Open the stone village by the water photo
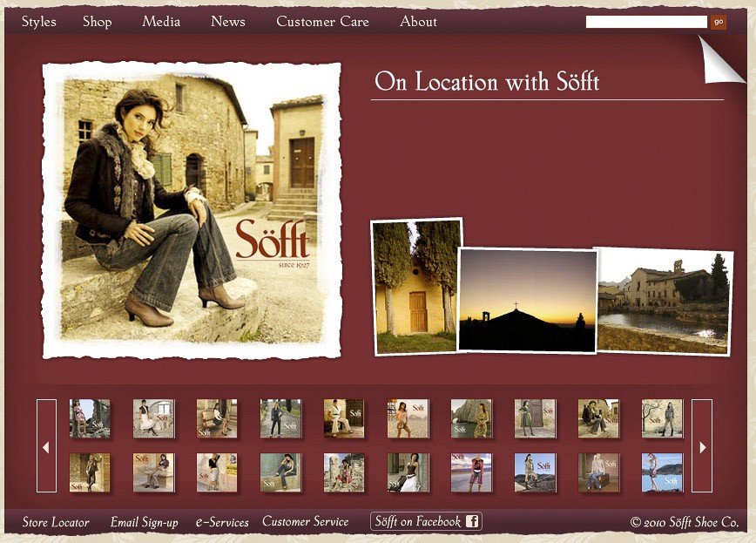The width and height of the screenshot is (756, 543). click(664, 302)
